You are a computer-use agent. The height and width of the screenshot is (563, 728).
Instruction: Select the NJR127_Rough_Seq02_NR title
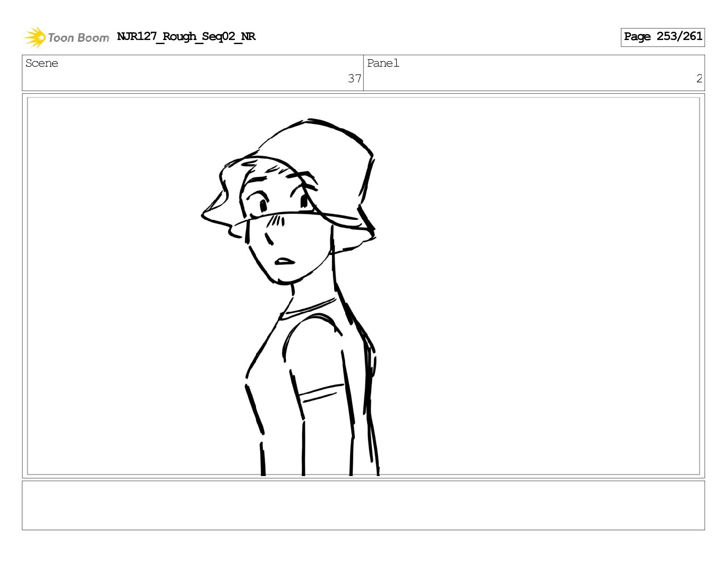click(186, 36)
